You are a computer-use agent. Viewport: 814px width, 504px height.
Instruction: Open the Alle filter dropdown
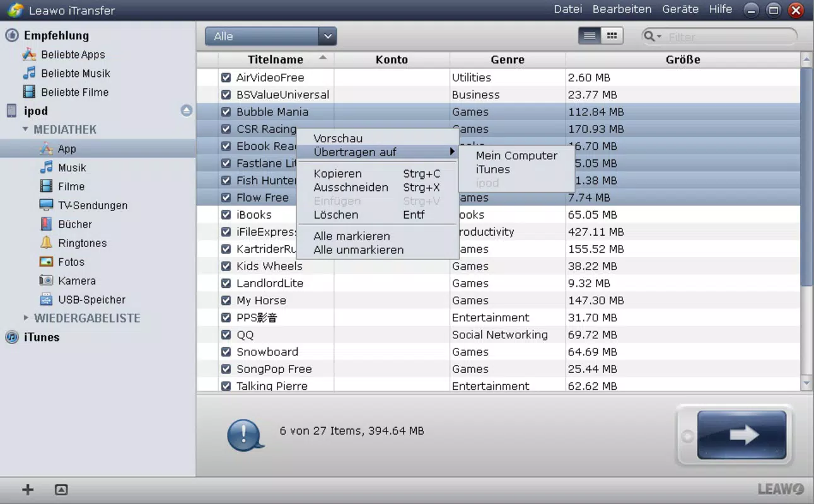[x=270, y=37]
